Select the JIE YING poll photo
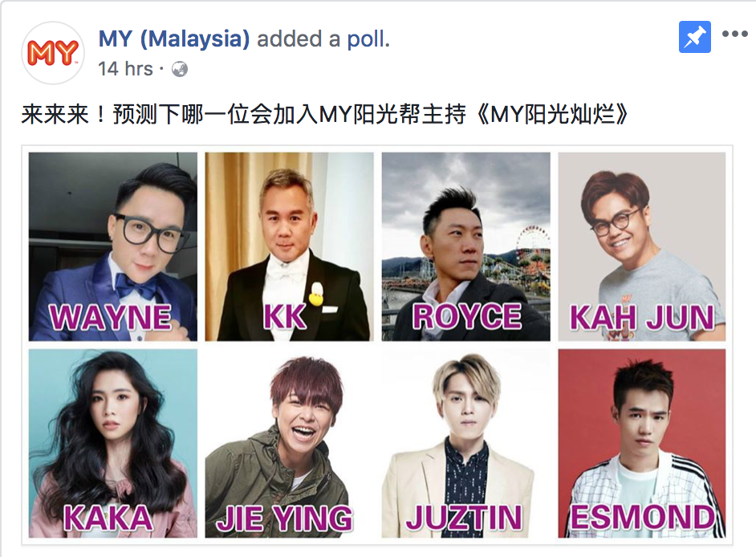The width and height of the screenshot is (756, 557). [289, 443]
